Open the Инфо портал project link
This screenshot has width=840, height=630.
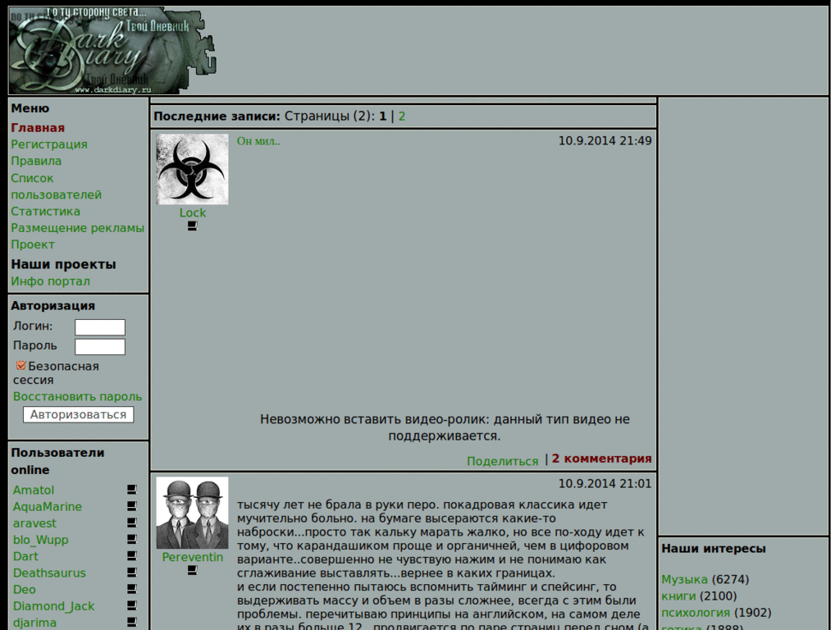point(50,281)
